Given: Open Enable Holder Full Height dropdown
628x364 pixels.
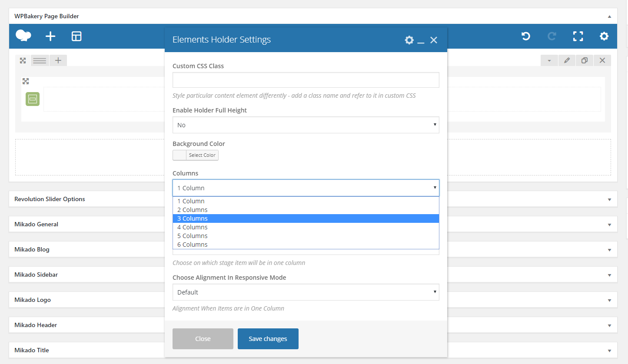Looking at the screenshot, I should (306, 125).
